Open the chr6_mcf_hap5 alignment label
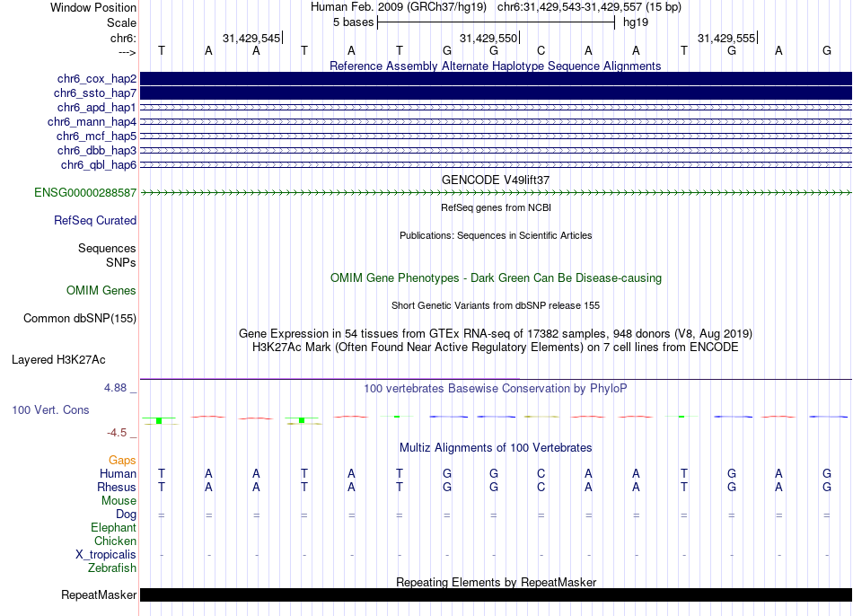This screenshot has height=616, width=853. pos(96,136)
